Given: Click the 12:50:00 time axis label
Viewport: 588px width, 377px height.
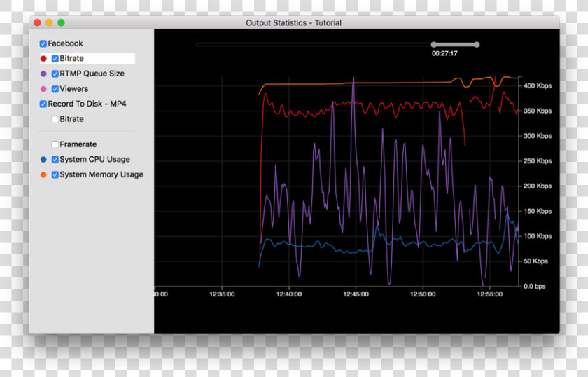Looking at the screenshot, I should click(x=423, y=294).
